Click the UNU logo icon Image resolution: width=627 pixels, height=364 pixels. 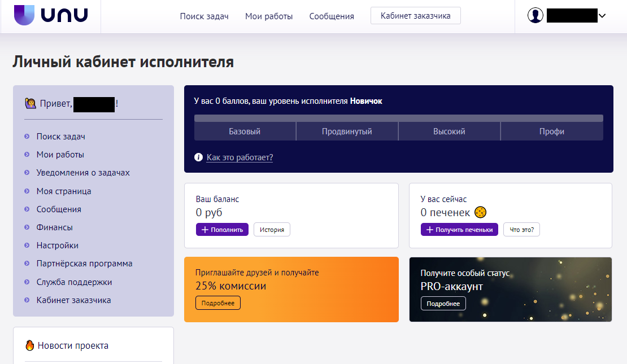(x=24, y=15)
